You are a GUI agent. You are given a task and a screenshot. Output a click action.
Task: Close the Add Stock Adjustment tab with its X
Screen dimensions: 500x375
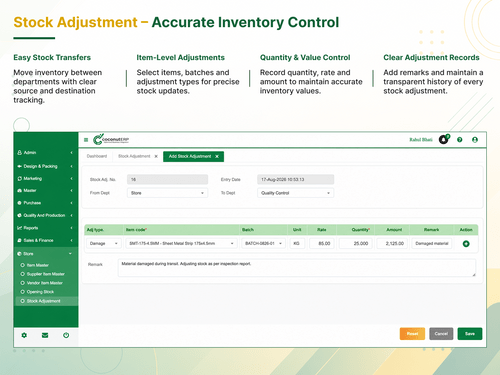217,156
